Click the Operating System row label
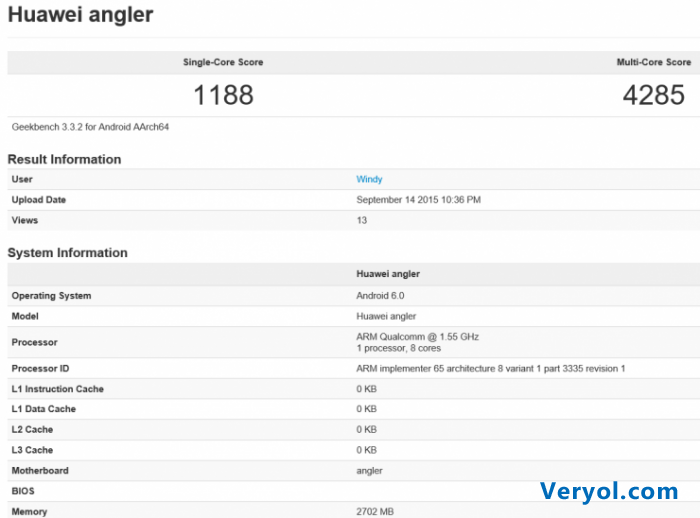Screen dimensions: 700x518 51,296
